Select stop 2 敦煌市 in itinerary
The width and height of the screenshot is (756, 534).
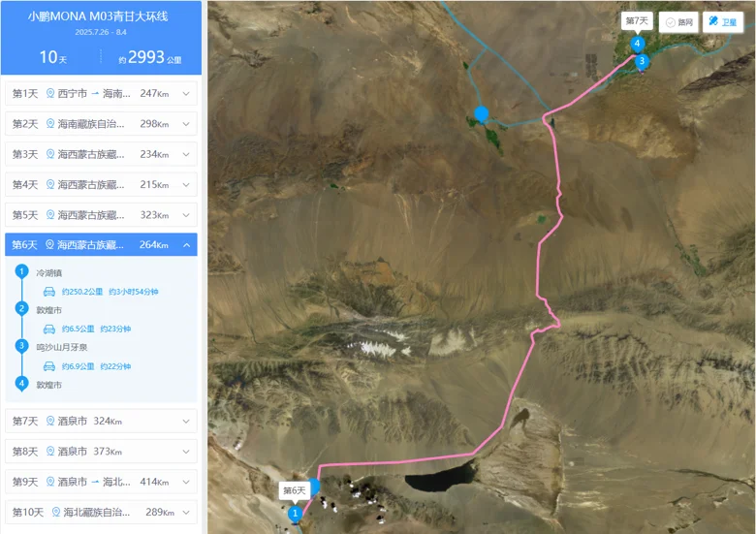(48, 310)
